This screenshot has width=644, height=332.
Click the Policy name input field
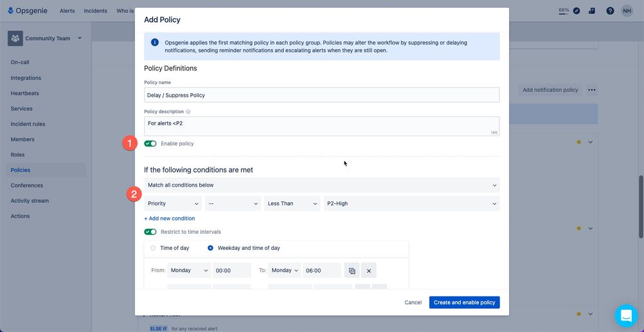[322, 95]
